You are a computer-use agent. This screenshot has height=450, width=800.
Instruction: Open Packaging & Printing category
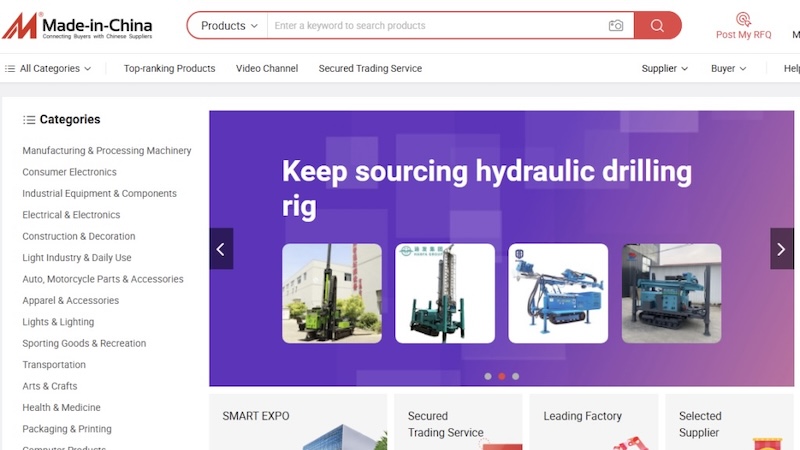click(67, 429)
